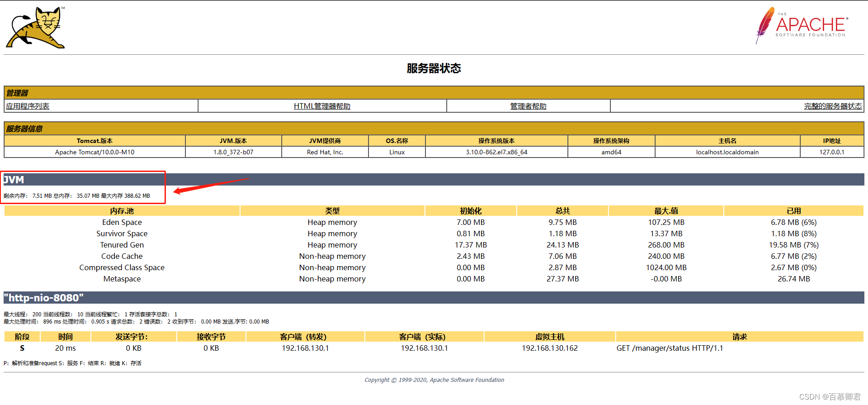Click the 已用 column header

pos(794,211)
